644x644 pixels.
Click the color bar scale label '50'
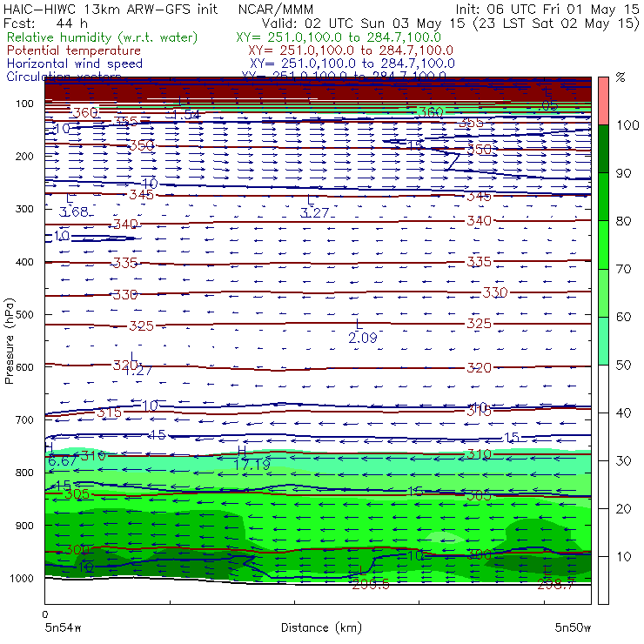click(x=623, y=365)
